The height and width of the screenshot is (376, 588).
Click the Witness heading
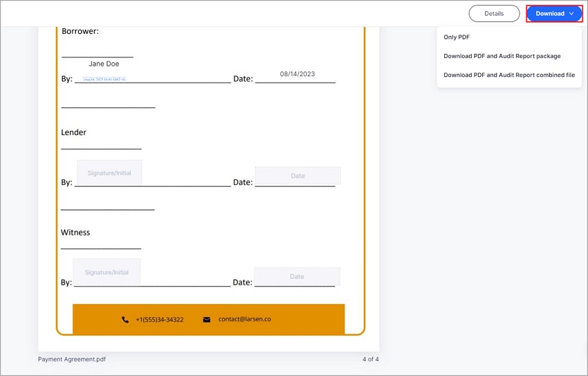75,232
